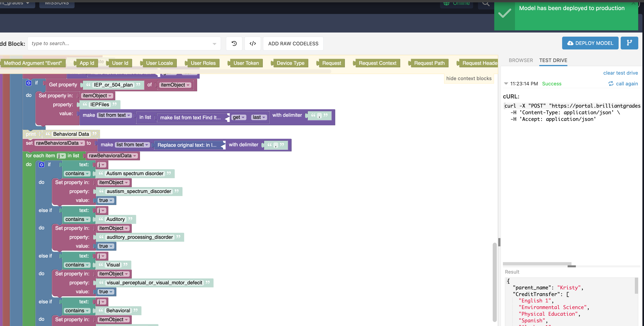Viewport: 644px width, 326px height.
Task: Click hide context blocks link
Action: [469, 79]
